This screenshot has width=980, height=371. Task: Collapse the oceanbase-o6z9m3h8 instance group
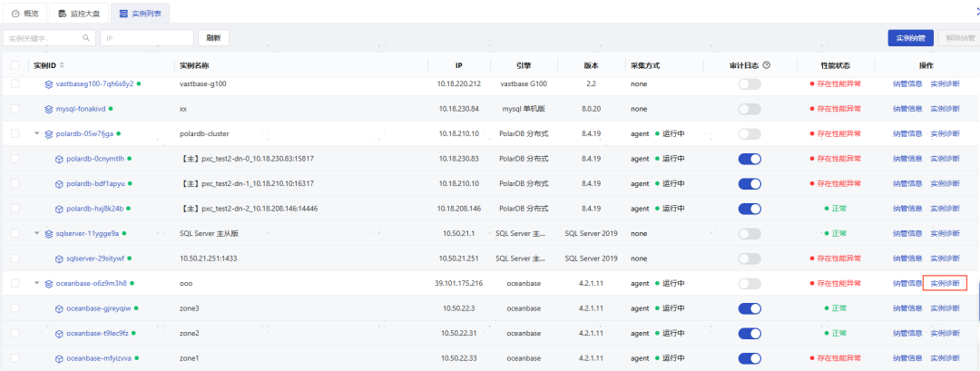pos(37,283)
